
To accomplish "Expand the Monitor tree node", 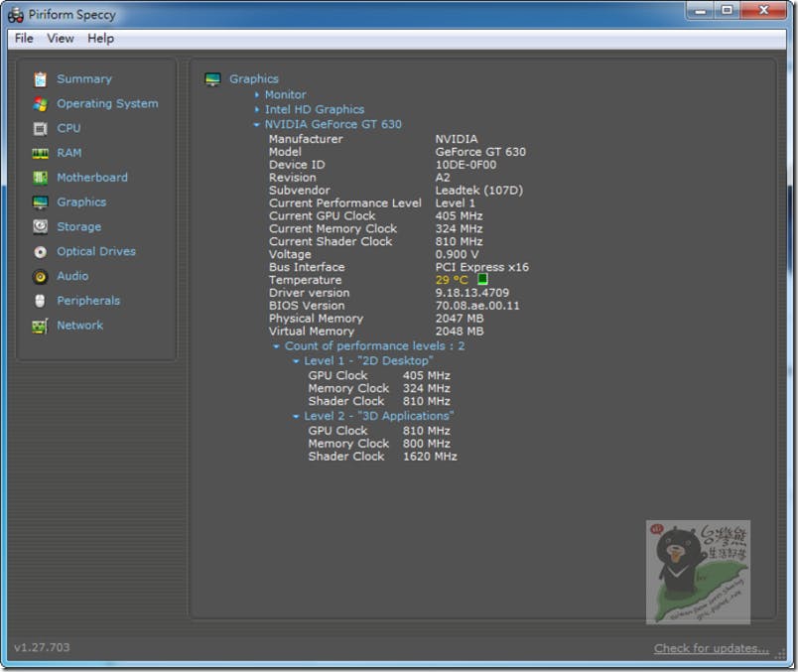I will tap(257, 95).
